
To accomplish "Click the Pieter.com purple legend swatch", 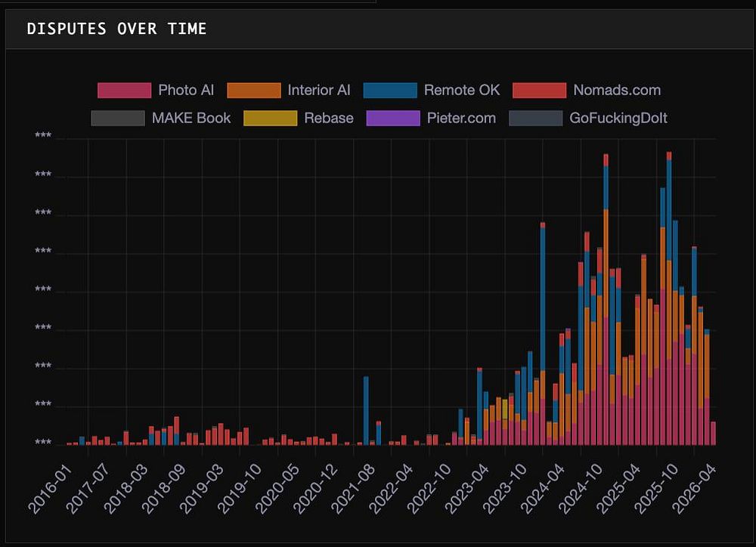I will (x=393, y=118).
